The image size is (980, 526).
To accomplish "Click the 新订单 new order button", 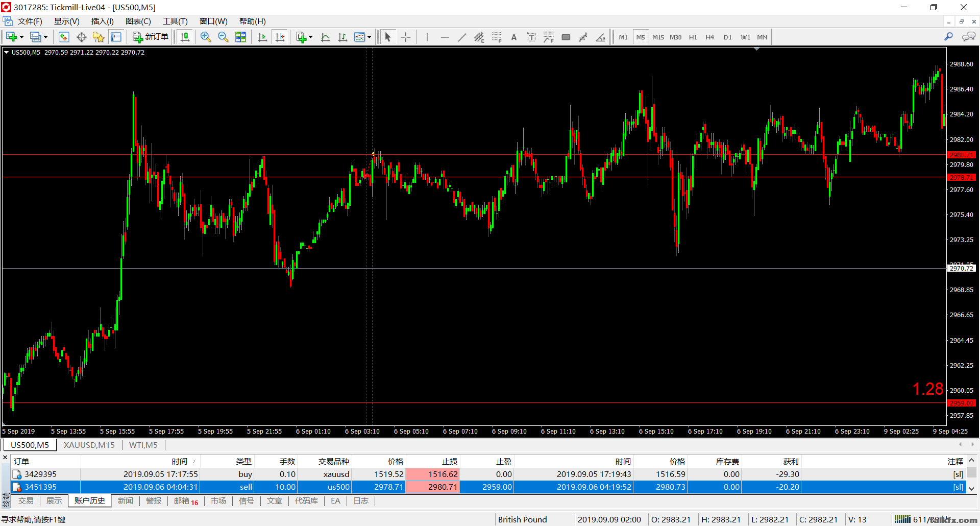I will [151, 37].
